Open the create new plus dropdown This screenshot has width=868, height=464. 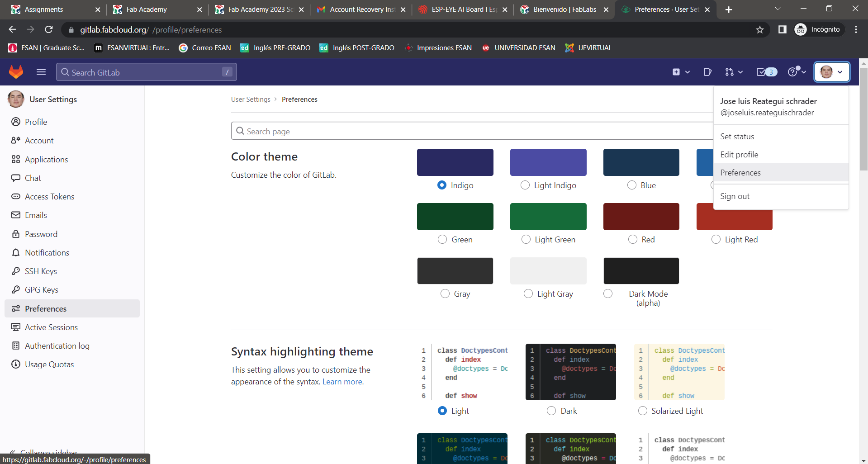point(681,72)
